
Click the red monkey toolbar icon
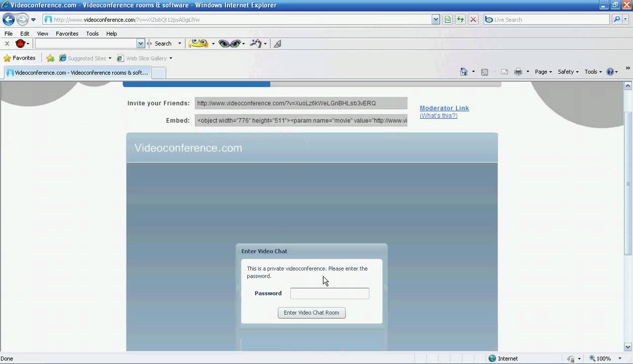pyautogui.click(x=20, y=43)
